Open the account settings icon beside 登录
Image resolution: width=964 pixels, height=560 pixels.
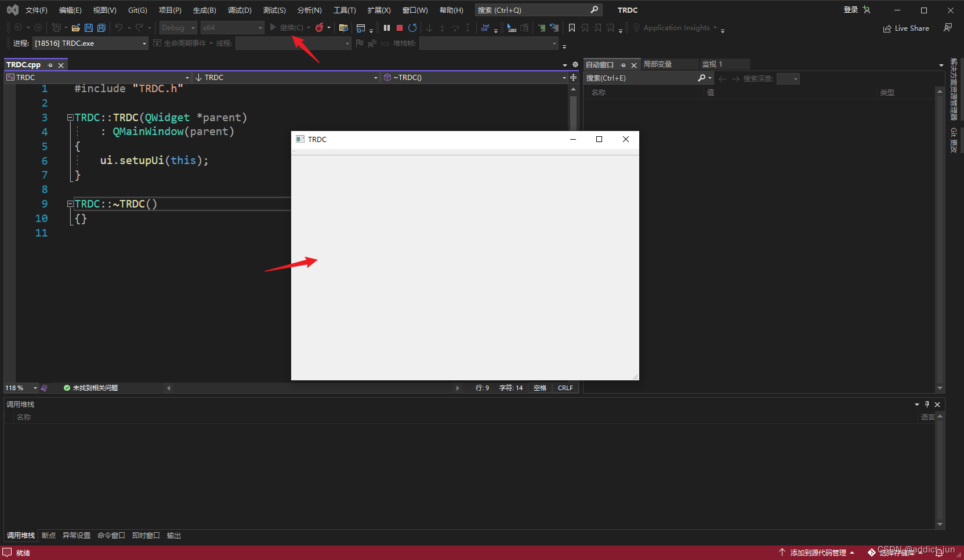click(x=867, y=10)
